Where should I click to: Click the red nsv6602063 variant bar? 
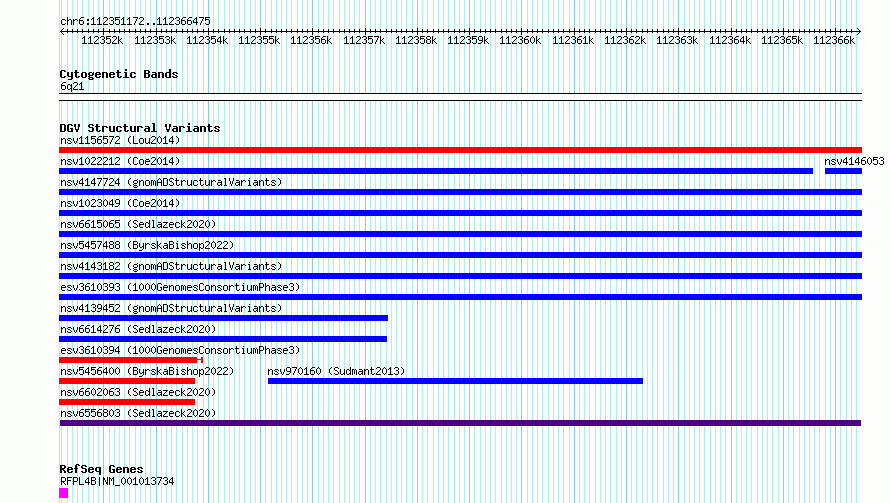[x=127, y=402]
